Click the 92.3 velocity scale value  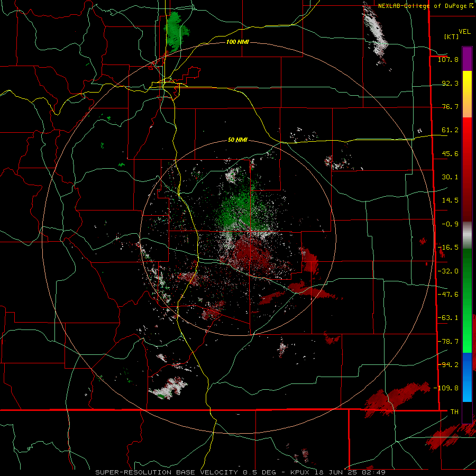[x=450, y=83]
